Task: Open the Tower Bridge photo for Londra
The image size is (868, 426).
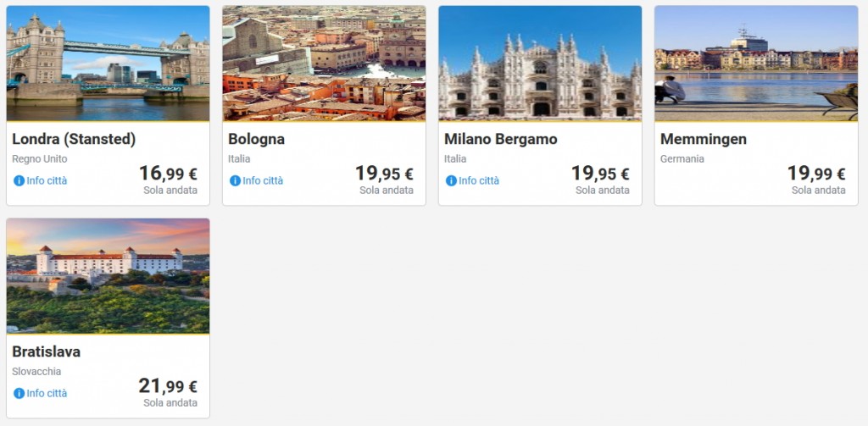Action: (x=108, y=64)
